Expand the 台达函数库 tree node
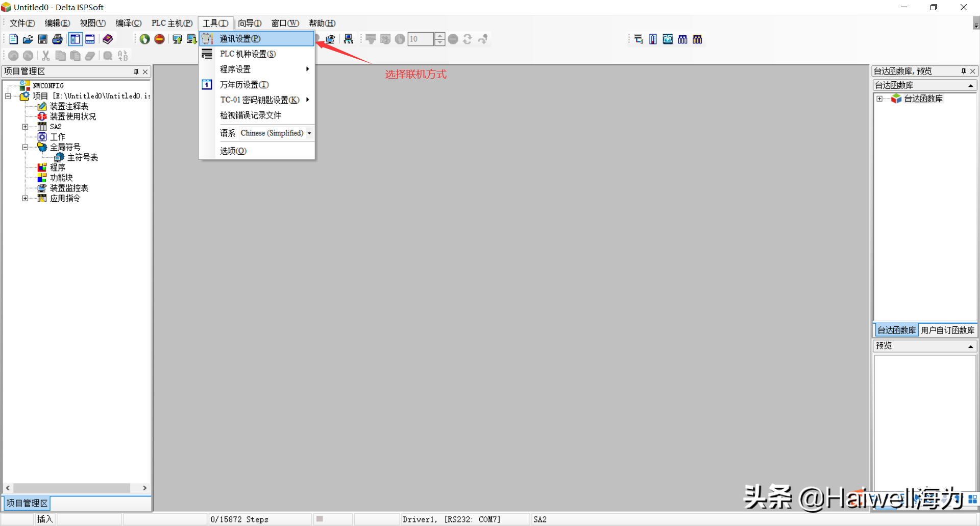The image size is (980, 526). pos(879,99)
